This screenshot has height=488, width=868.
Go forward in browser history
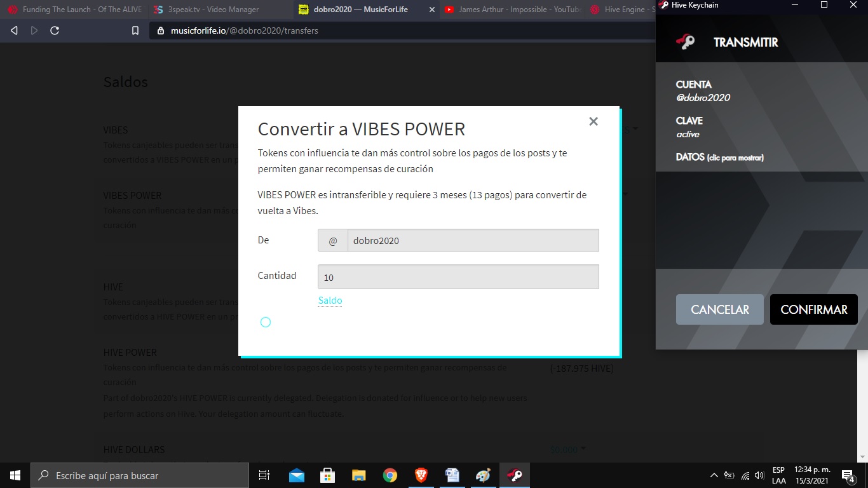pos(34,30)
